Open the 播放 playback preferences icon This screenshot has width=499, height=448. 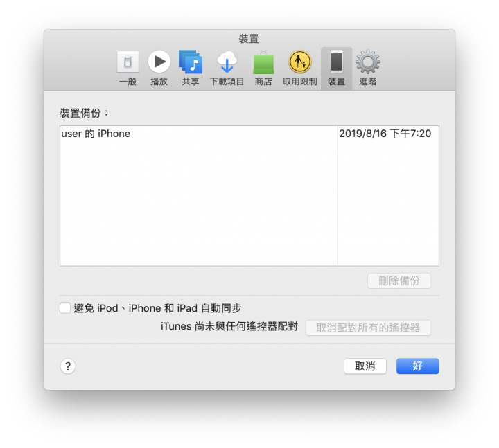[x=159, y=62]
